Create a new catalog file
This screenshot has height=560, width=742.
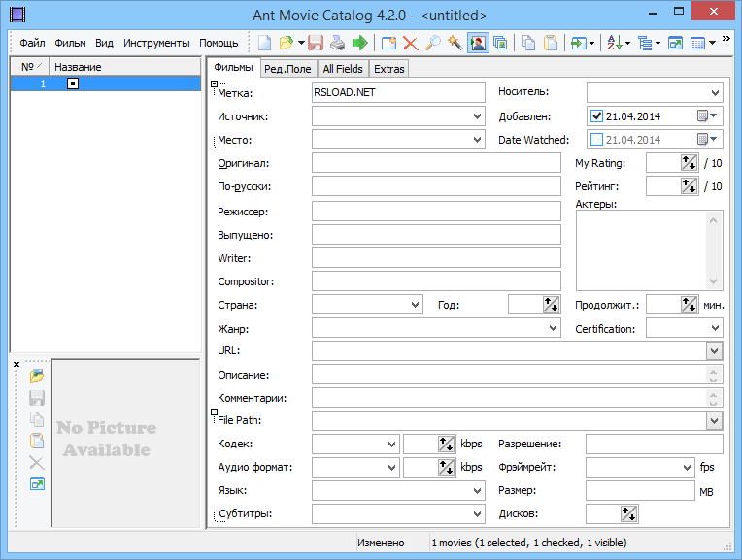[x=264, y=43]
